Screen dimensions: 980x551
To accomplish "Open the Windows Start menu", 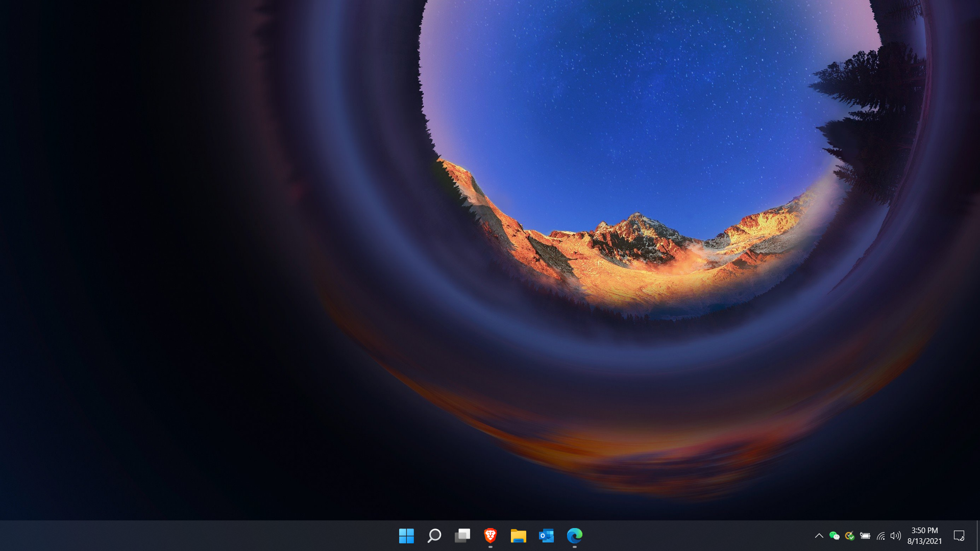I will (406, 536).
